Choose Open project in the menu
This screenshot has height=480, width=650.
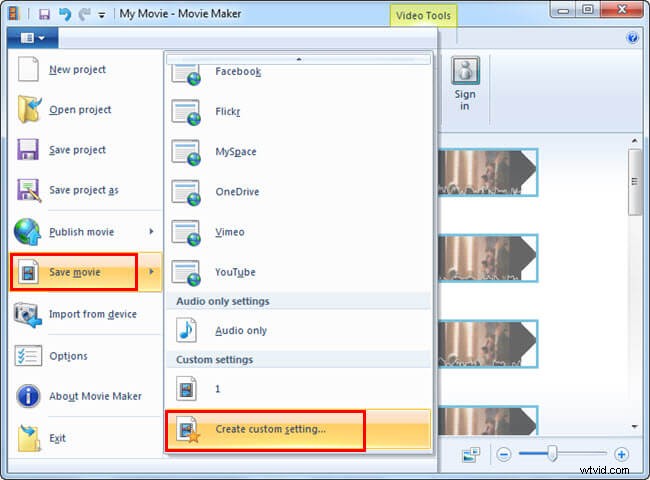tap(80, 110)
